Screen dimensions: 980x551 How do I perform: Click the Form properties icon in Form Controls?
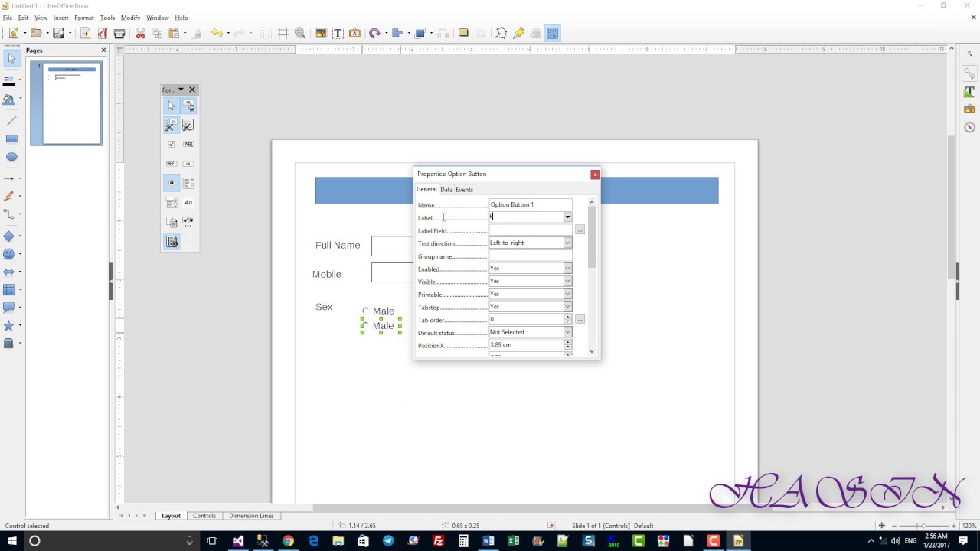(x=188, y=125)
